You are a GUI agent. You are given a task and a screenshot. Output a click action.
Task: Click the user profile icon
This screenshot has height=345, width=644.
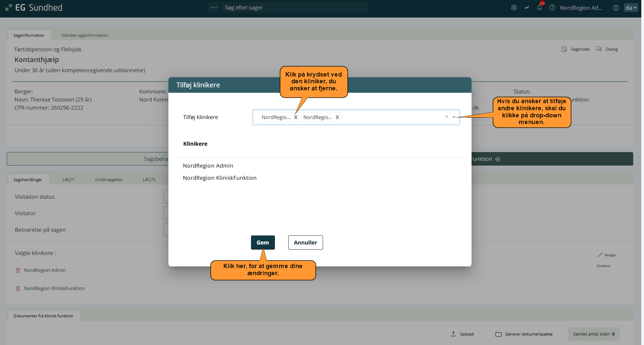click(616, 7)
